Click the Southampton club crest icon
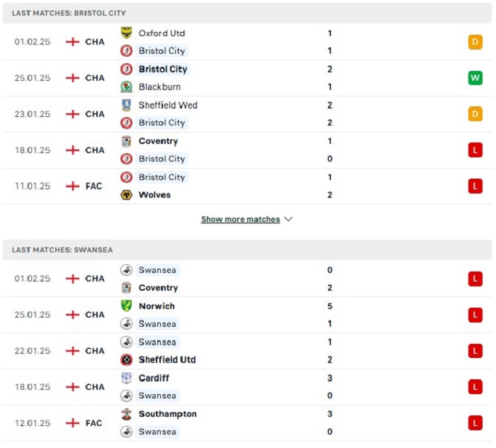The image size is (496, 448). 127,414
